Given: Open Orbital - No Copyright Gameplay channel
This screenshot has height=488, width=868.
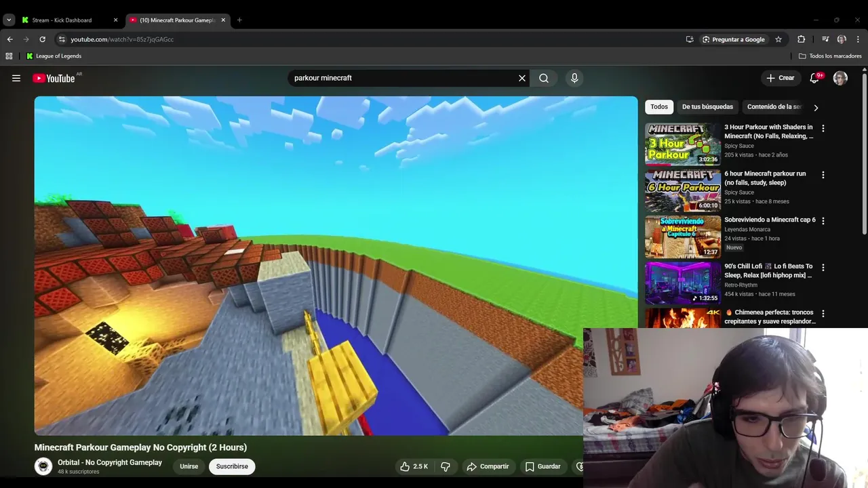Looking at the screenshot, I should [x=110, y=462].
